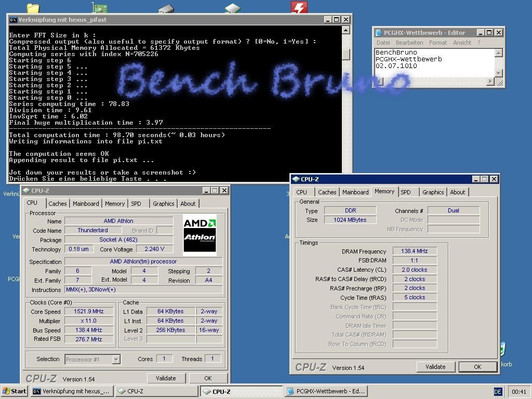Select first CPU-Z taskbar button
Image resolution: width=532 pixels, height=399 pixels.
(x=157, y=391)
